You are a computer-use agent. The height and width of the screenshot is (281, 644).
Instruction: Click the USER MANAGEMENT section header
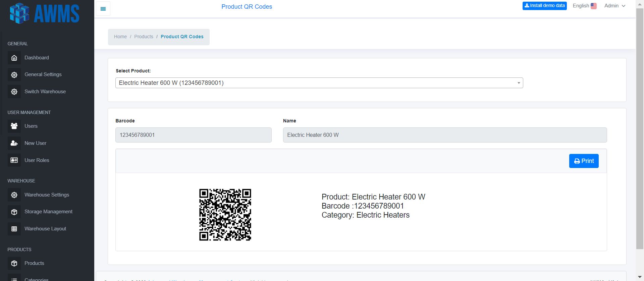tap(29, 112)
